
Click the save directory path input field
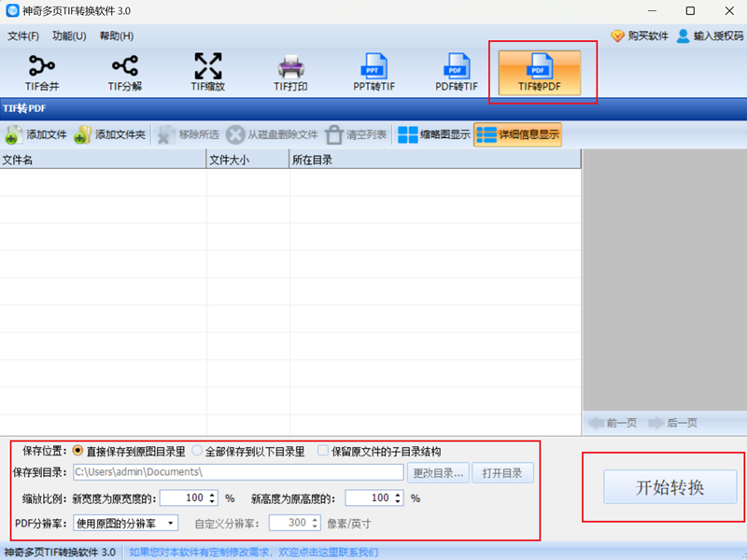click(x=243, y=472)
